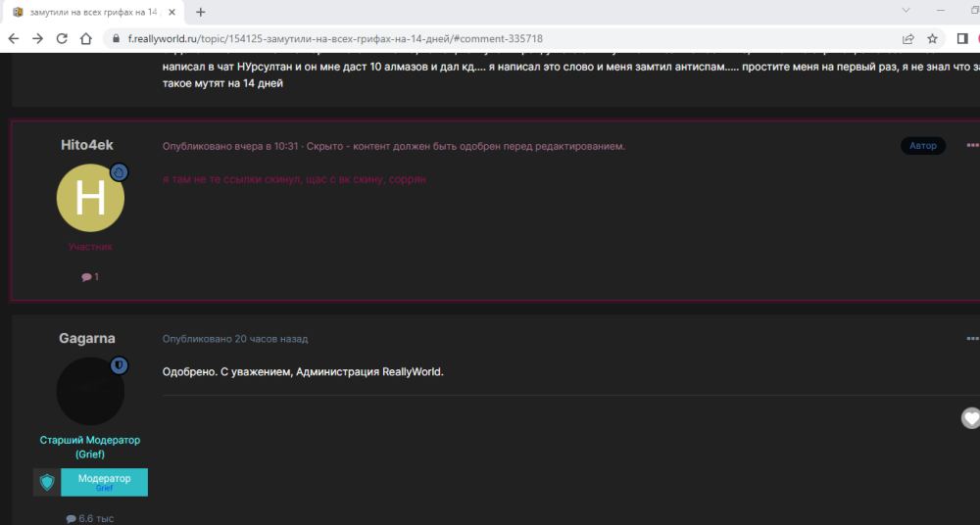Click Hito4ek's yellow H avatar
The height and width of the screenshot is (525, 980).
click(90, 198)
